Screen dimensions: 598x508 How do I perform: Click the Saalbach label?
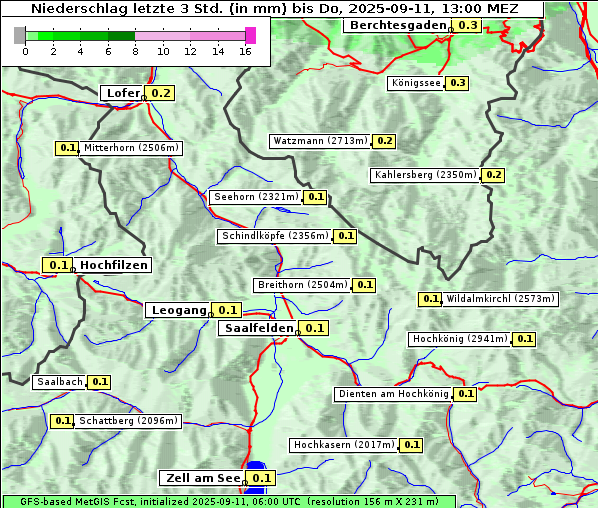click(59, 382)
